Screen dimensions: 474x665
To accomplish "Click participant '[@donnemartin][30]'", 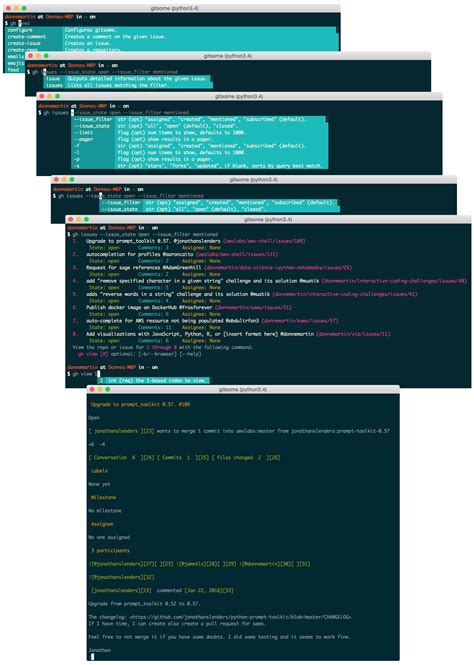I will point(266,564).
